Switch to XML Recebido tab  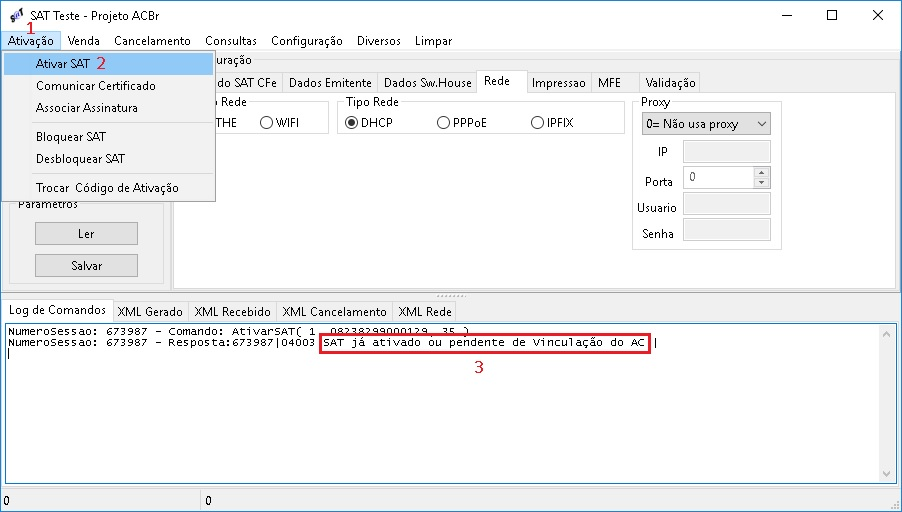point(232,312)
